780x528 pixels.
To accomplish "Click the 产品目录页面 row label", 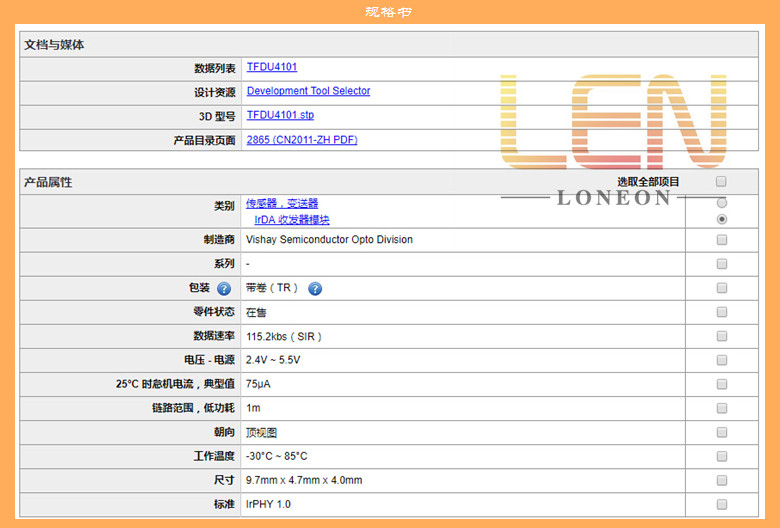I will [x=204, y=140].
